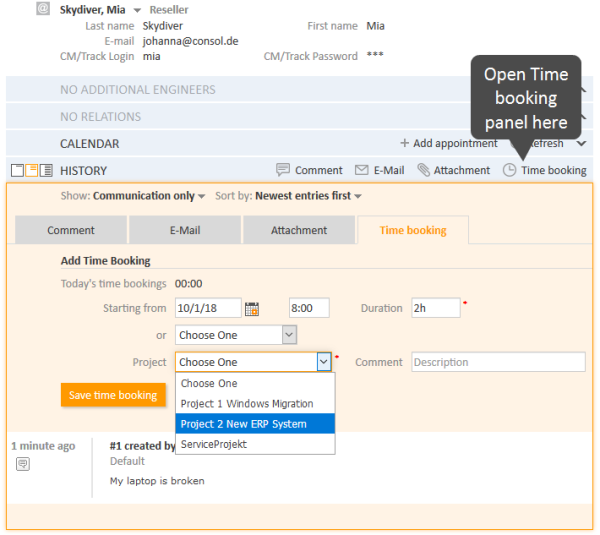Click the Save time booking button
The image size is (600, 535).
(113, 395)
